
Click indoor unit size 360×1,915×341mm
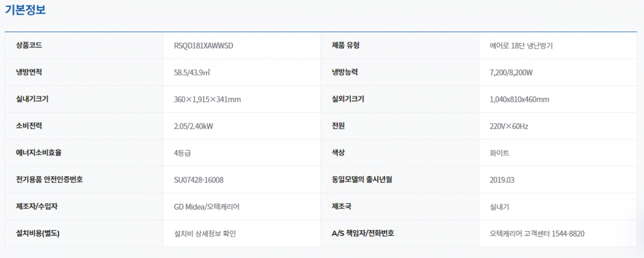(207, 99)
